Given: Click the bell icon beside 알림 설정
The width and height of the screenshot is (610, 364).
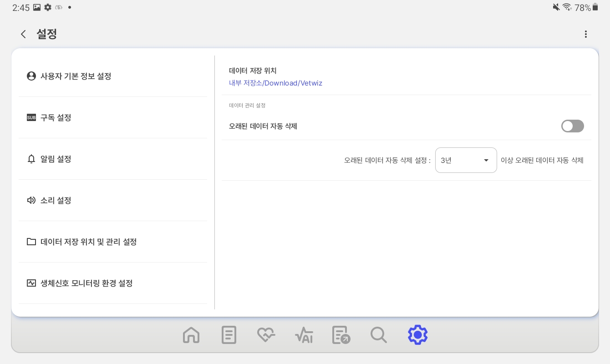Looking at the screenshot, I should [31, 159].
